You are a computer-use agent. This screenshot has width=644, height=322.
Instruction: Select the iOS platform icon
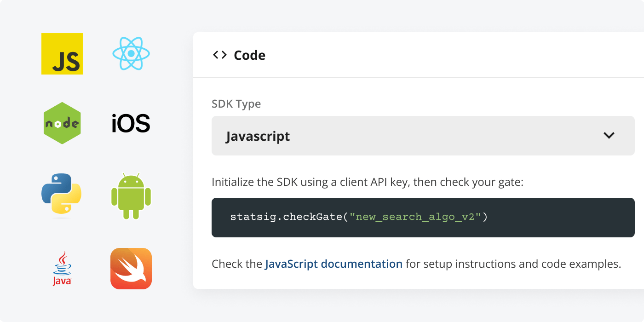tap(131, 124)
